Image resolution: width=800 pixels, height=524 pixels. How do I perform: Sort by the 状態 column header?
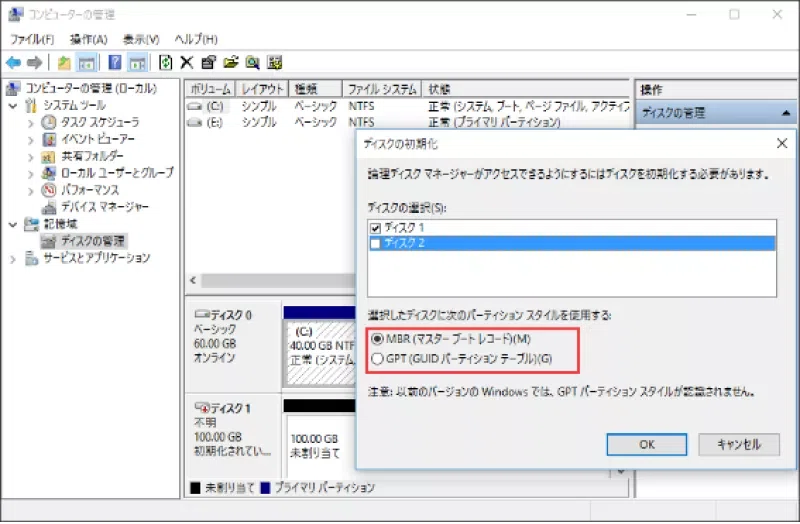coord(526,89)
